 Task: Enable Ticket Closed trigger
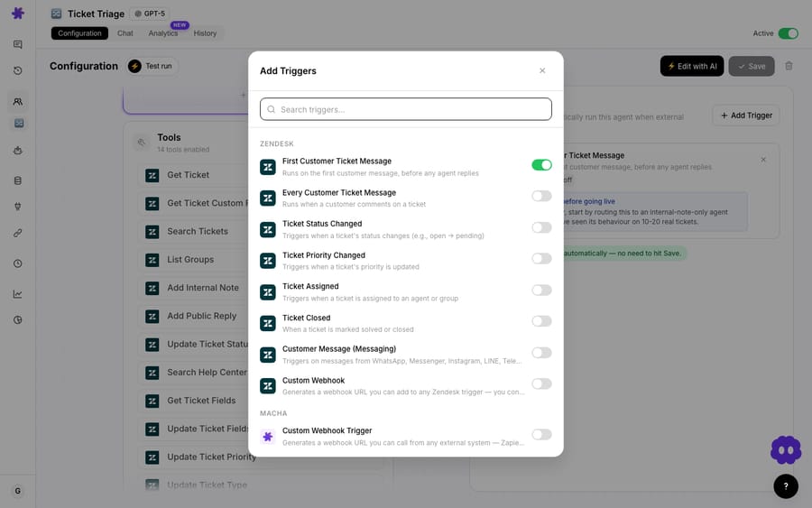pyautogui.click(x=541, y=321)
